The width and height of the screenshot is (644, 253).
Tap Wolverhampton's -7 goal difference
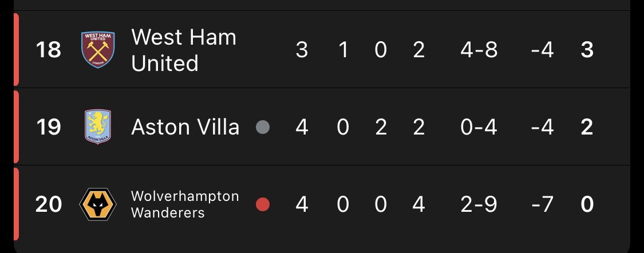542,204
